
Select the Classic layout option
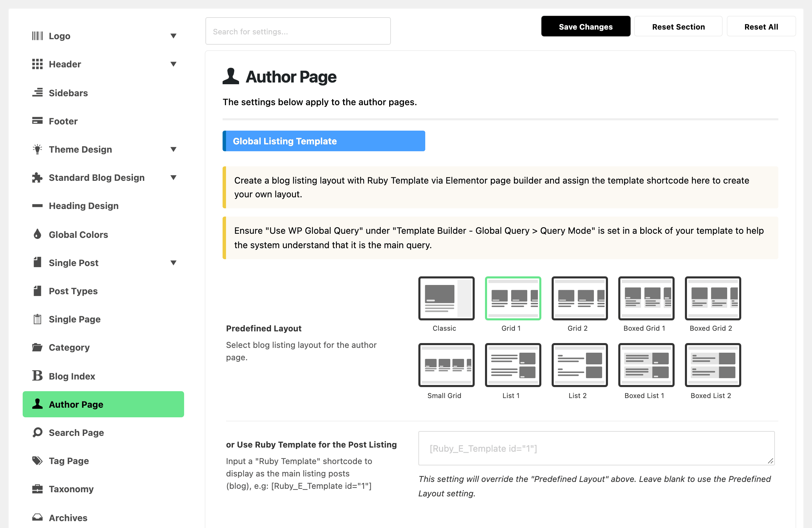(x=446, y=298)
